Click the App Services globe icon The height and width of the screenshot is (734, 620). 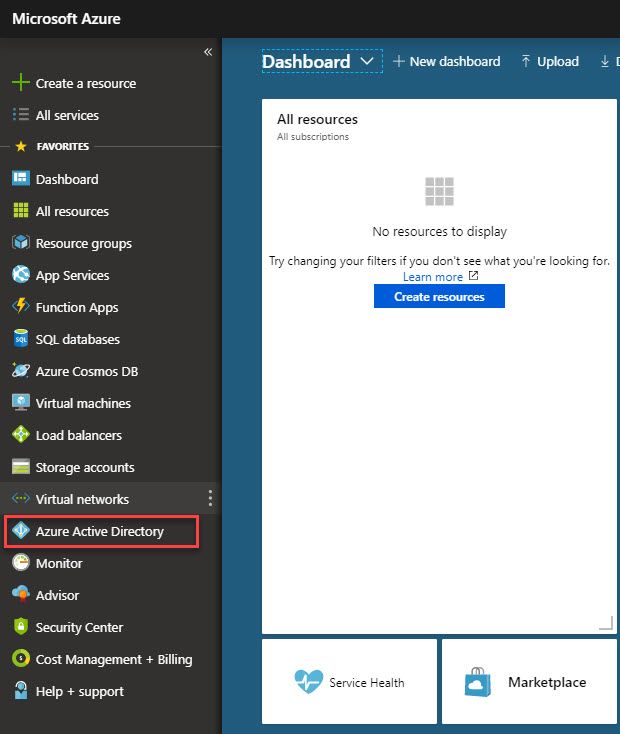point(21,274)
